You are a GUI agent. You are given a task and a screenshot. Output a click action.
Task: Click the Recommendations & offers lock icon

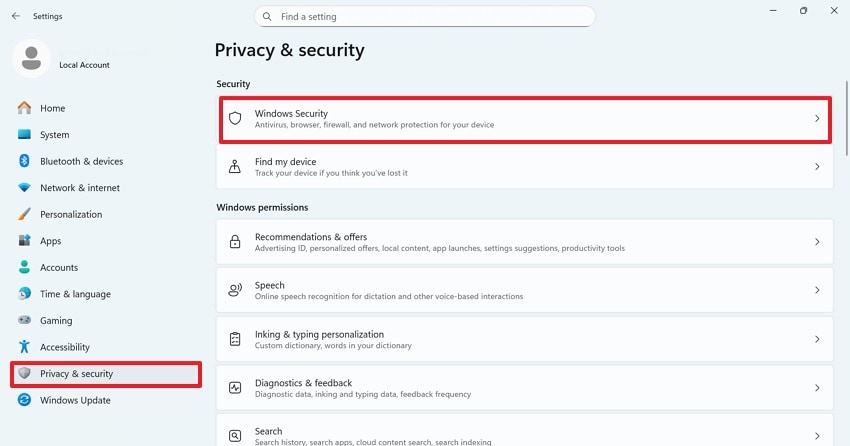click(235, 242)
